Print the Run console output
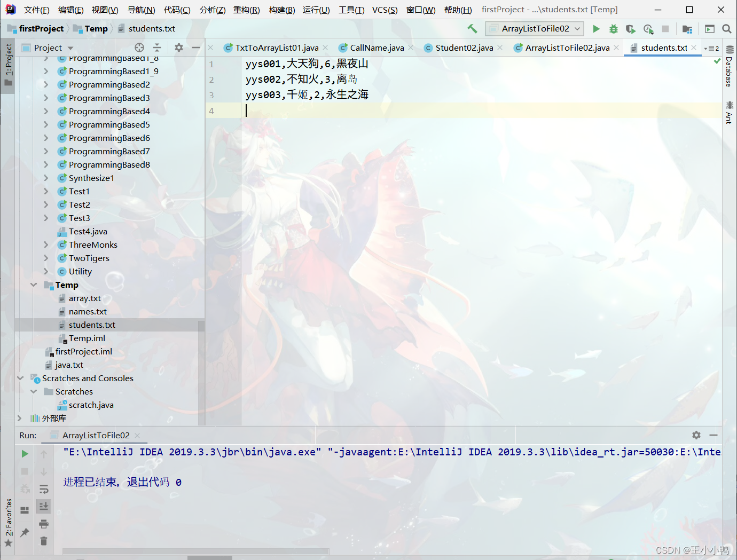Screen dimensions: 737x560 [x=44, y=523]
